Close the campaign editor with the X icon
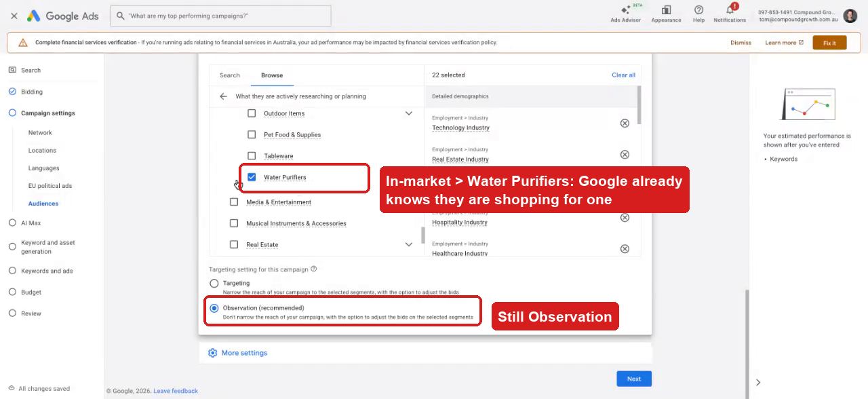Viewport: 868px width, 399px height. tap(14, 16)
